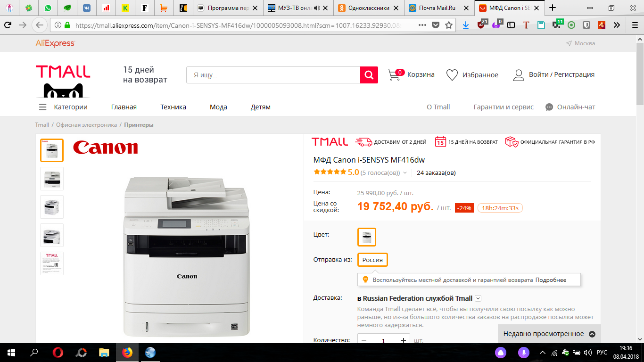
Task: Expand the Russian Federation delivery dropdown
Action: point(478,298)
